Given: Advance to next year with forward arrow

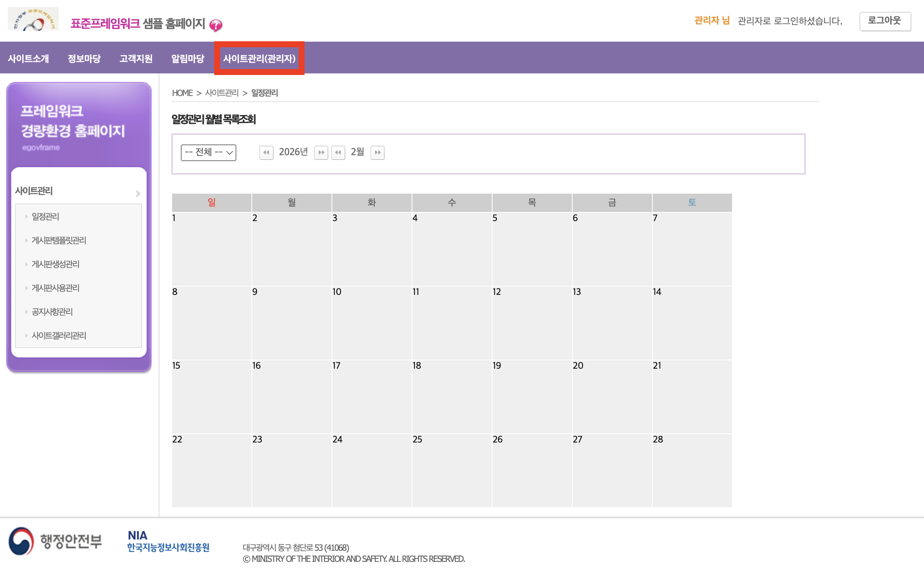Looking at the screenshot, I should click(x=321, y=152).
